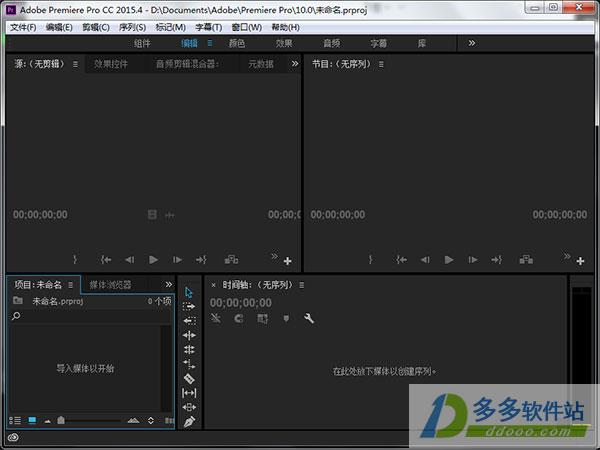The height and width of the screenshot is (450, 600).
Task: Switch Project panel to List view
Action: [x=15, y=421]
